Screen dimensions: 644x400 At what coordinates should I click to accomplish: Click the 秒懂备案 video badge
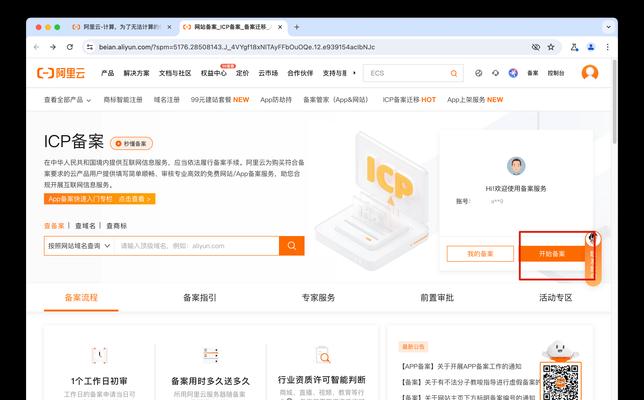click(x=131, y=143)
